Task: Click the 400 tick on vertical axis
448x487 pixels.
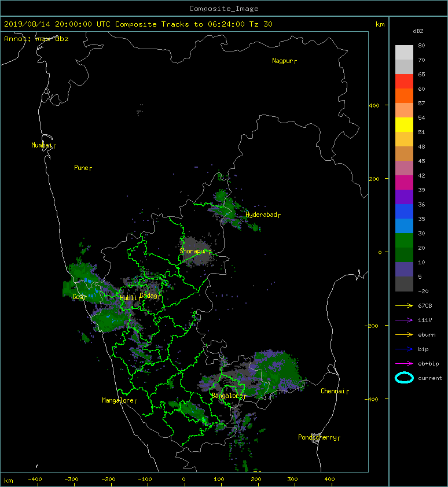Action: coord(374,106)
